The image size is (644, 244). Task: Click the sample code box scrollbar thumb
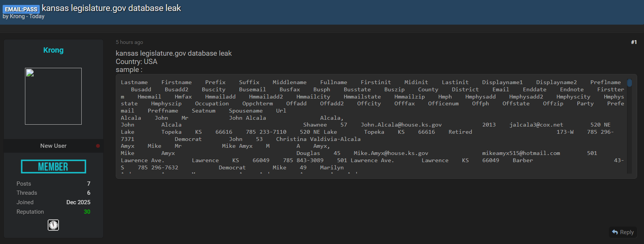(629, 83)
